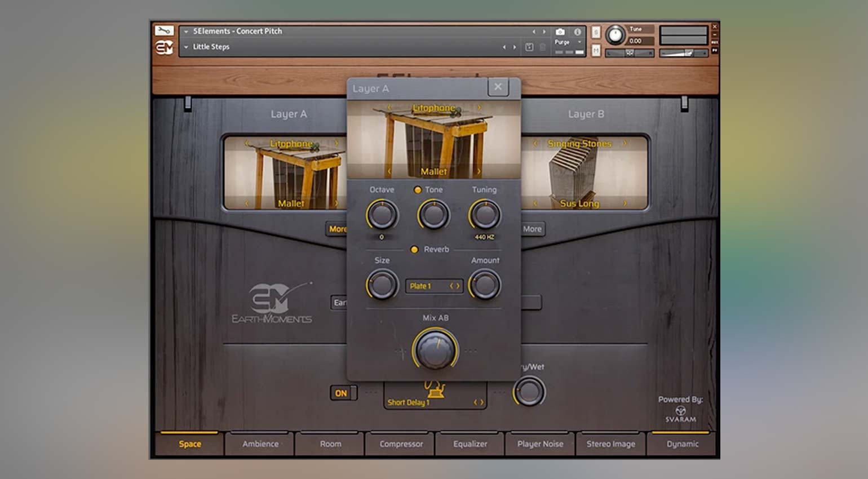Save the Little Steps snapshot

pos(529,47)
